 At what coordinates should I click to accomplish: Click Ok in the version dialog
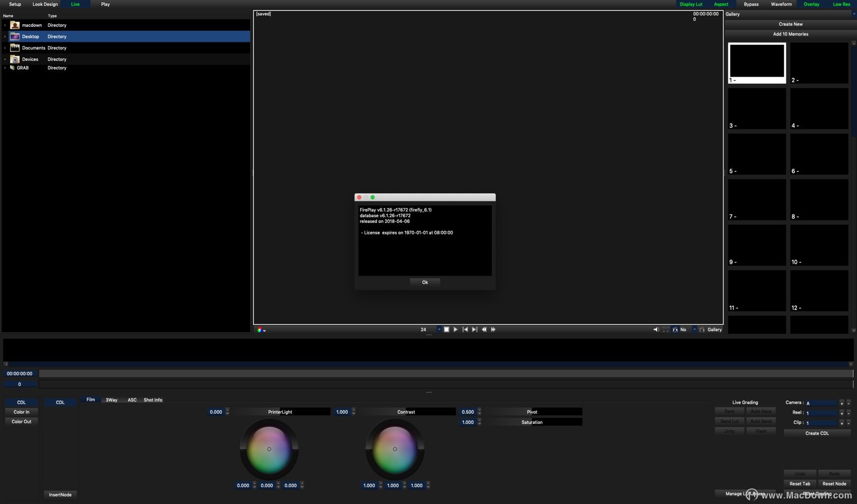(424, 282)
